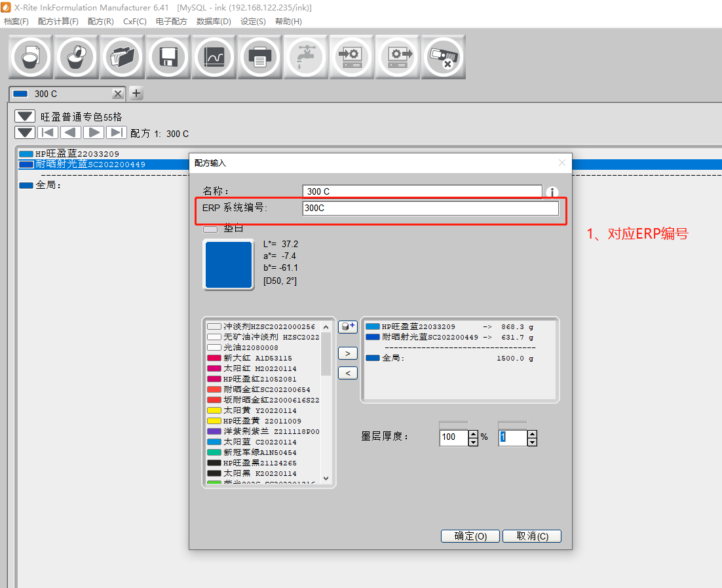Click the large blue color preview swatch
The width and height of the screenshot is (722, 588).
click(229, 265)
